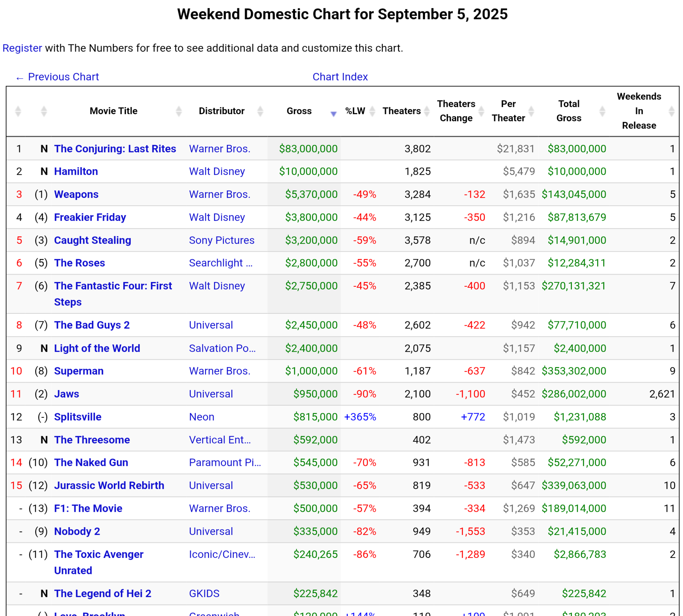
Task: Click sort arrows beside Distributor header
Action: 260,111
